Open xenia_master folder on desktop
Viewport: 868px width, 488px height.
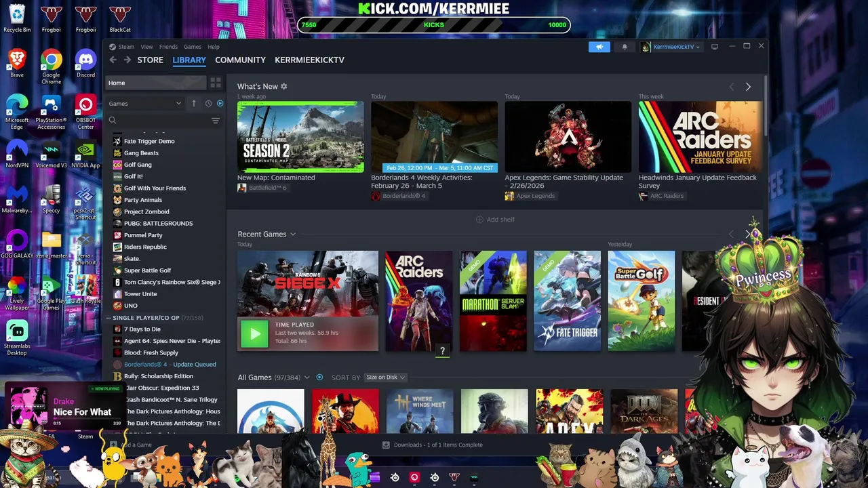coord(51,245)
